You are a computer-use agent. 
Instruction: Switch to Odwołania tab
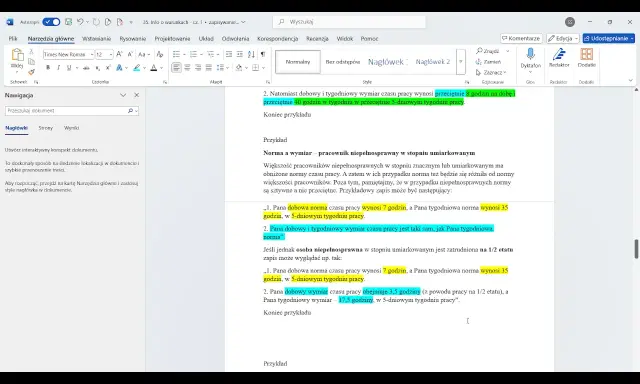point(236,39)
